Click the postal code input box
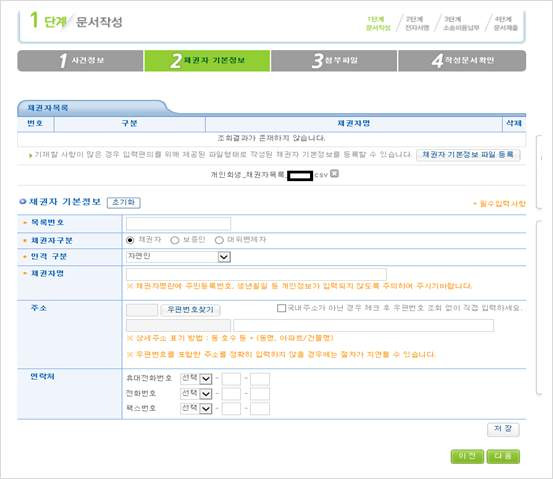This screenshot has width=553, height=479. pyautogui.click(x=142, y=310)
